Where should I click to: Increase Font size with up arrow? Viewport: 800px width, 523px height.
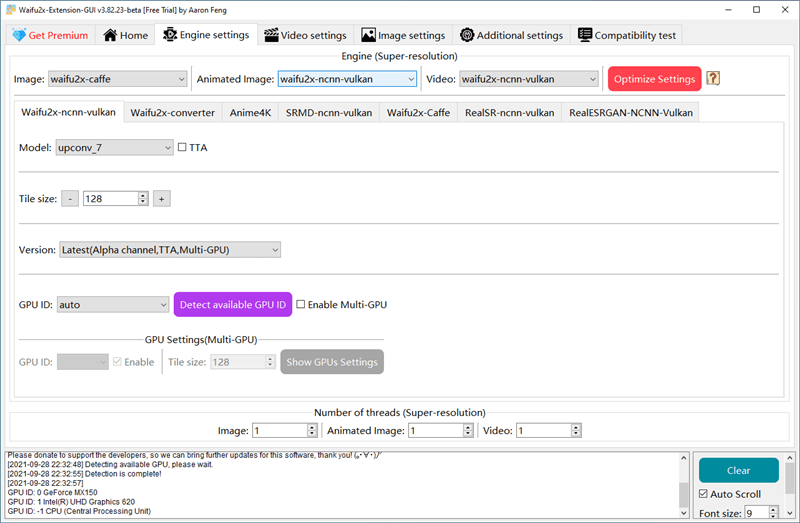pyautogui.click(x=774, y=509)
